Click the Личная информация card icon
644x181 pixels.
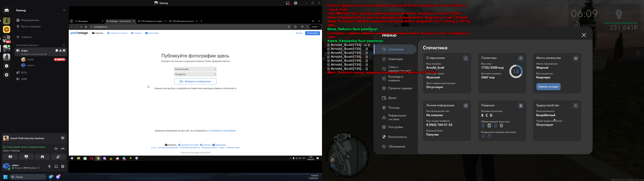pyautogui.click(x=466, y=106)
